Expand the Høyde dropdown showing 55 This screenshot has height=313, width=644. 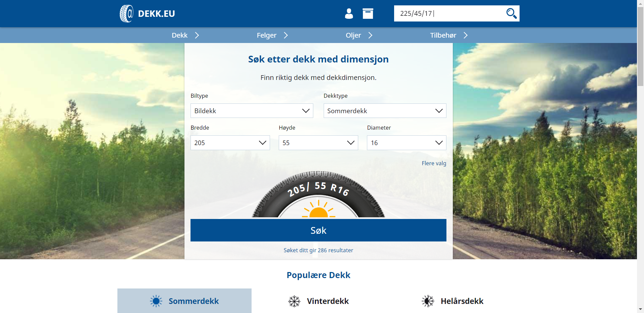pos(318,143)
